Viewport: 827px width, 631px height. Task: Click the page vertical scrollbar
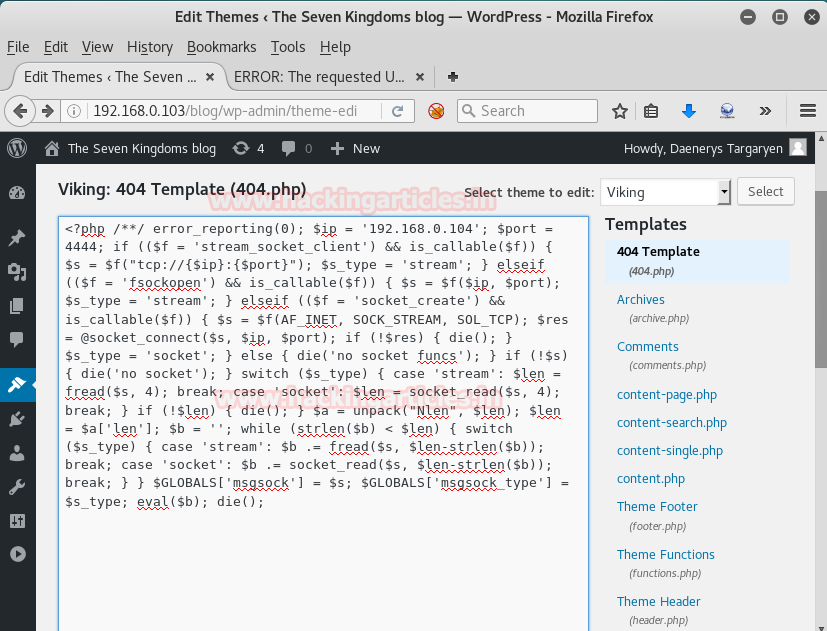point(821,279)
